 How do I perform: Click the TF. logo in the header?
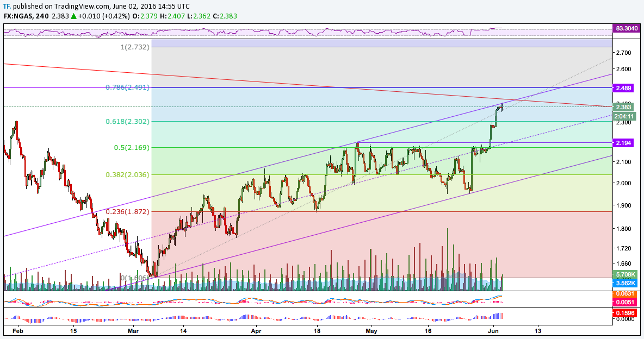point(7,6)
